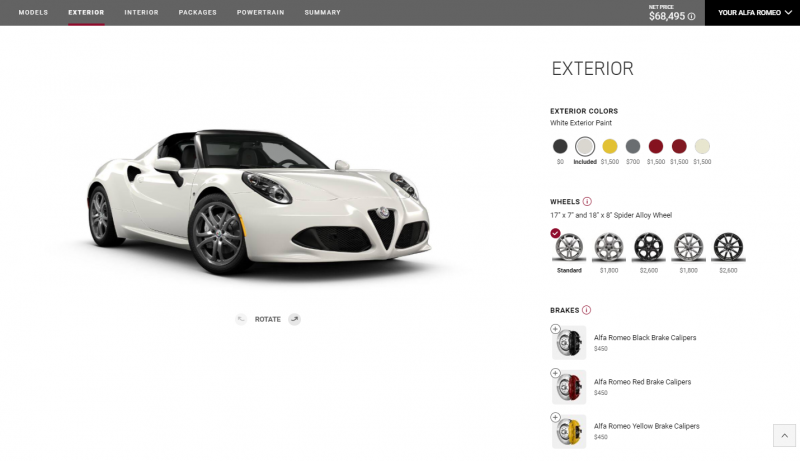
Task: Rotate the car view left
Action: click(x=241, y=319)
